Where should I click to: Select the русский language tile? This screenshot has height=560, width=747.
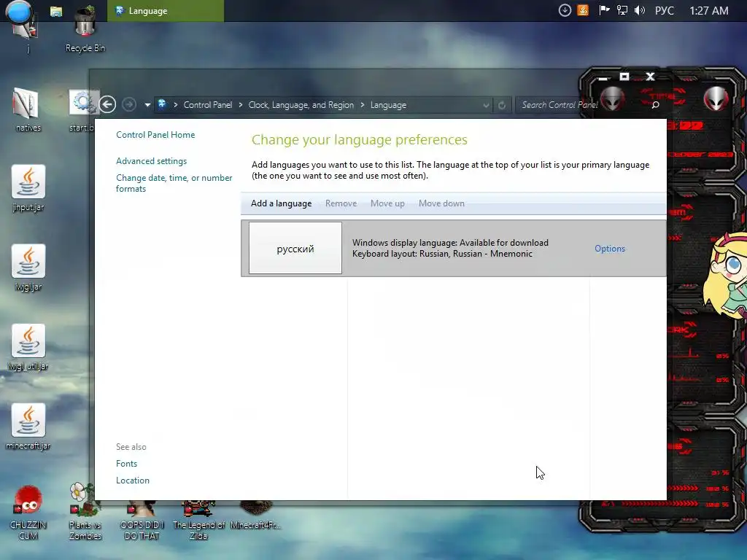(x=295, y=248)
